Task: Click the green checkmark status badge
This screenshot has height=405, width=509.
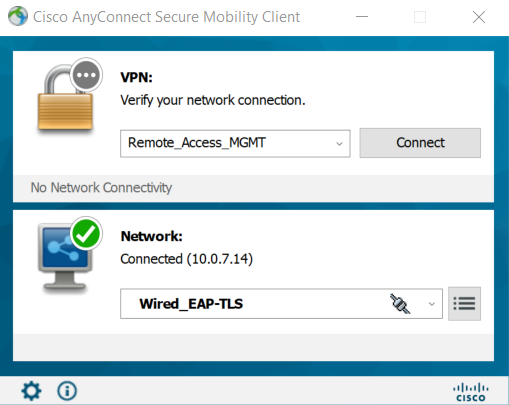Action: tap(86, 234)
